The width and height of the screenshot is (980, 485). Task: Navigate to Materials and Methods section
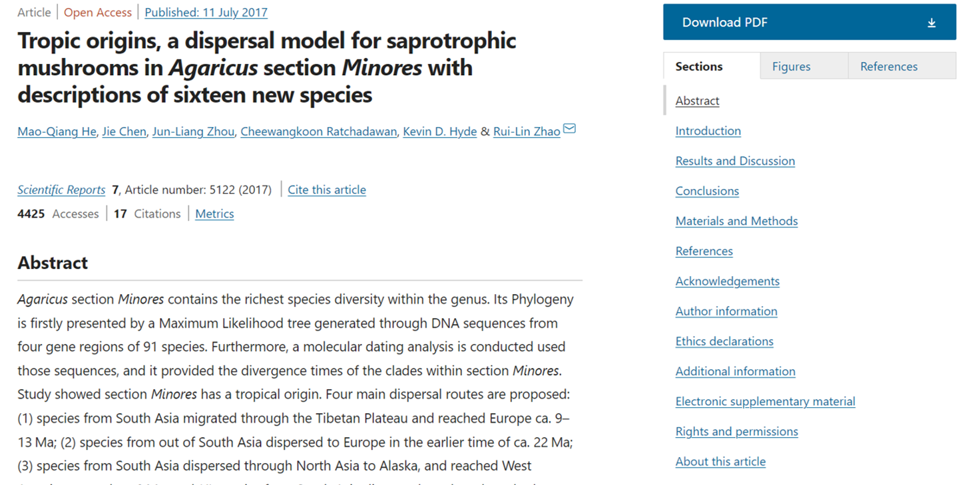(736, 221)
